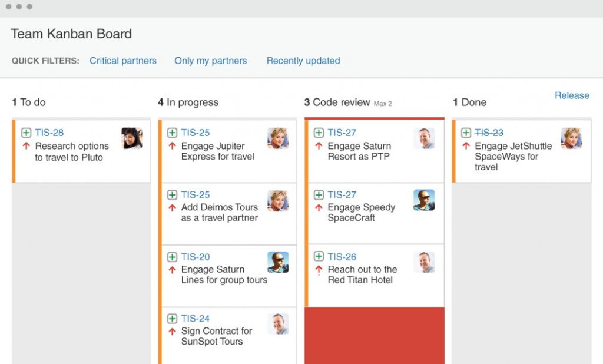
Task: Click the assignee avatar on TIS-24 card
Action: coord(278,324)
